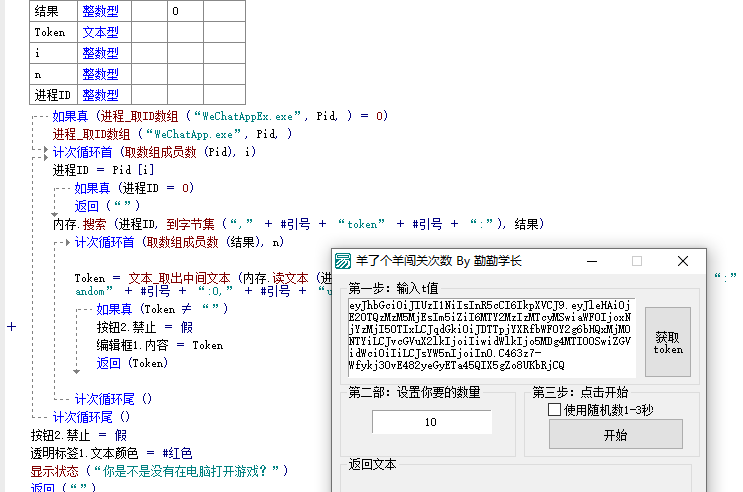The height and width of the screenshot is (492, 743).
Task: Click the plus marker in left margin
Action: pyautogui.click(x=11, y=327)
